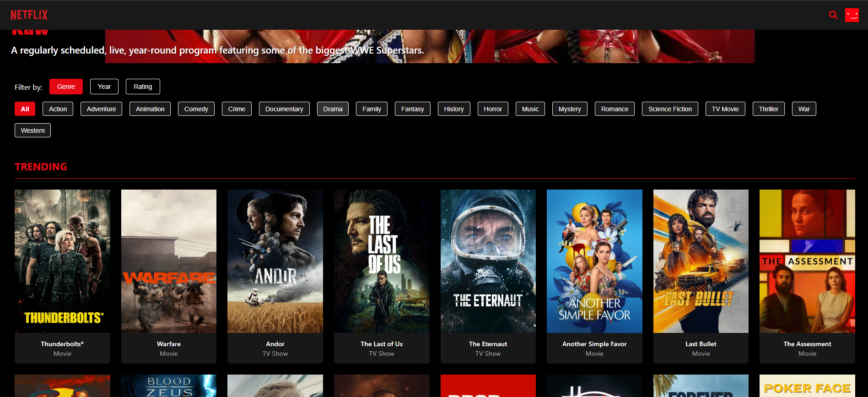The image size is (868, 397).
Task: Switch to the Year filter tab
Action: click(104, 87)
